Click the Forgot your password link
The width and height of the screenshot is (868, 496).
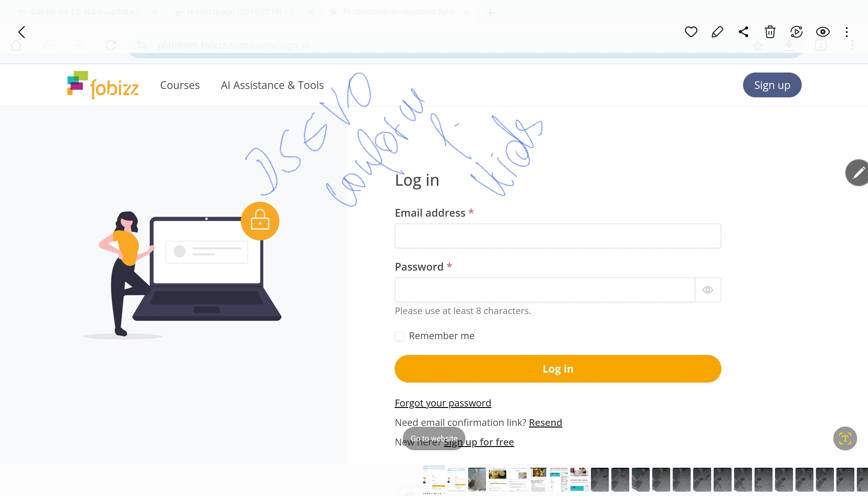coord(443,403)
